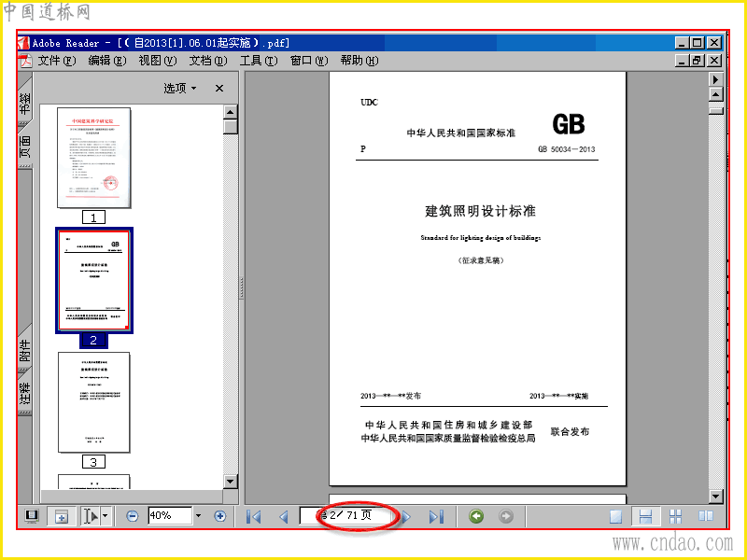Viewport: 747px width, 560px height.
Task: Open the 视图(V) menu
Action: click(158, 61)
